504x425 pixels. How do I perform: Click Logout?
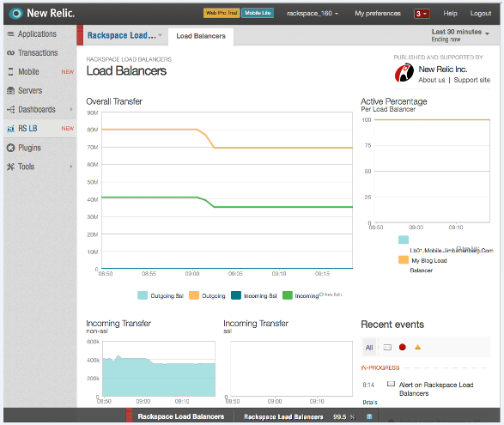(x=481, y=13)
